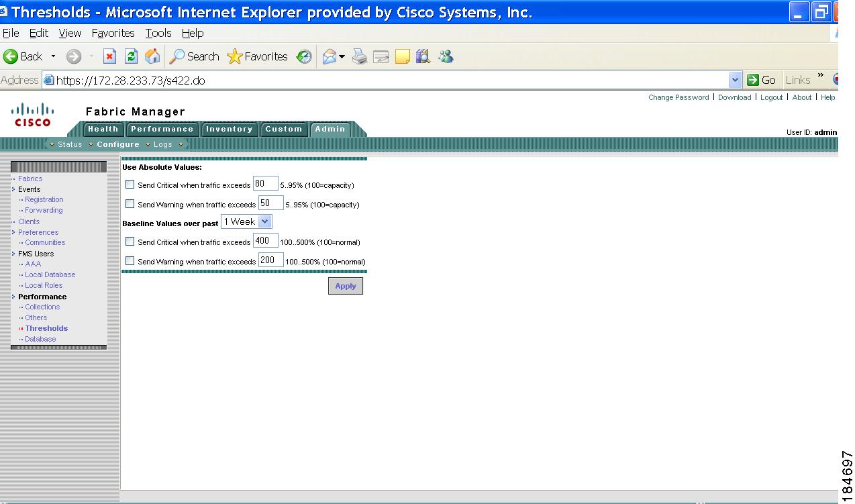The image size is (855, 504).
Task: Open Registration under Events
Action: (44, 199)
